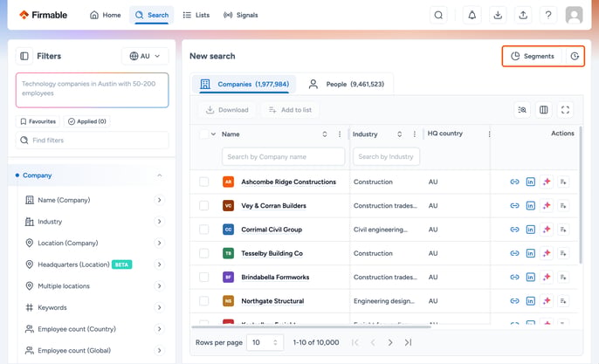Show Applied (0) filters
The height and width of the screenshot is (364, 599).
(x=87, y=121)
